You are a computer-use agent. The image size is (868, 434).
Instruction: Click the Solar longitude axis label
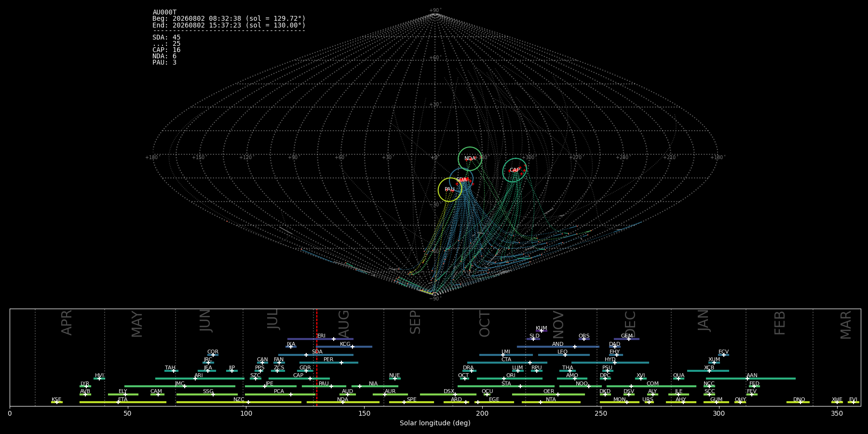tap(435, 423)
